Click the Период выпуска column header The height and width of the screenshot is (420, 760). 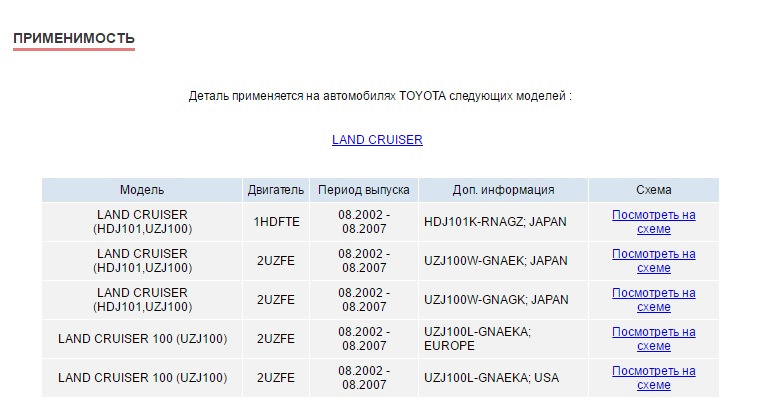364,190
